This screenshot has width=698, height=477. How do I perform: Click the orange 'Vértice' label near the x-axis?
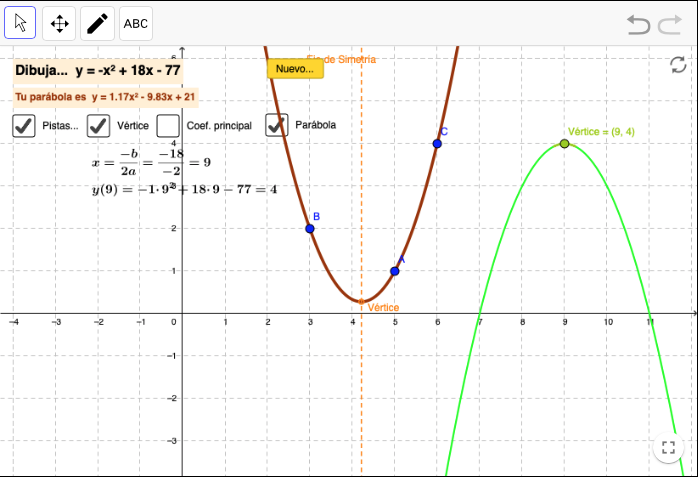[383, 307]
